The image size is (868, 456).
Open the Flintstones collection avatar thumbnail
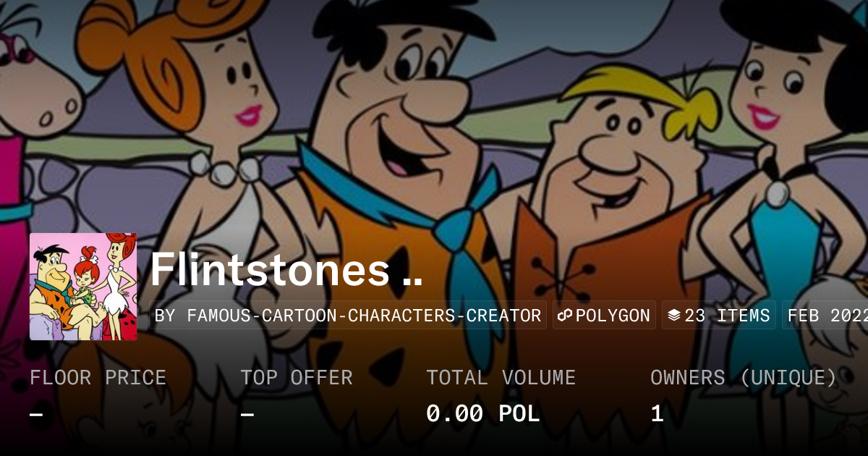[x=83, y=287]
